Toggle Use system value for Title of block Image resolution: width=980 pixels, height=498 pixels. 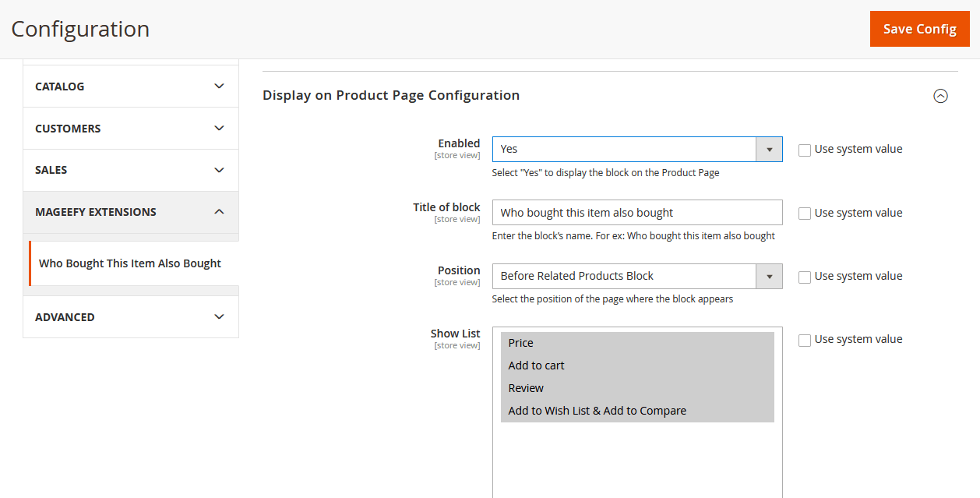(x=805, y=214)
